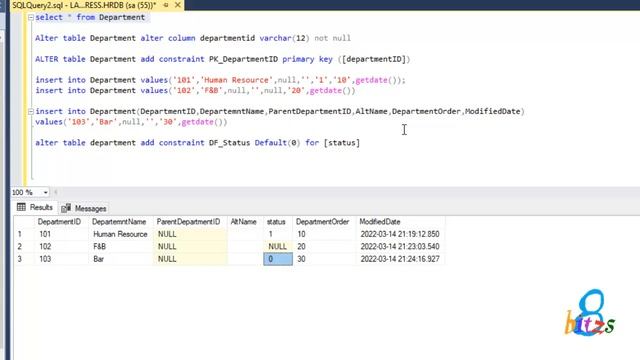Collapse the insert into Department column-list block
The width and height of the screenshot is (640, 360).
(x=31, y=111)
